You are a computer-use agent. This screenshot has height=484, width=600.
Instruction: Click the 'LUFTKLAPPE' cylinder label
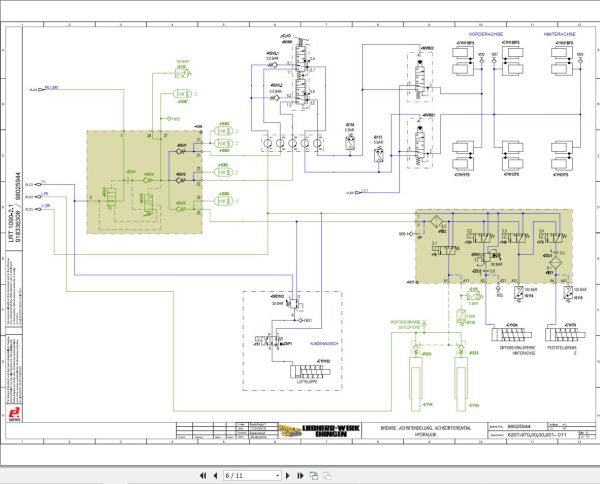point(307,382)
